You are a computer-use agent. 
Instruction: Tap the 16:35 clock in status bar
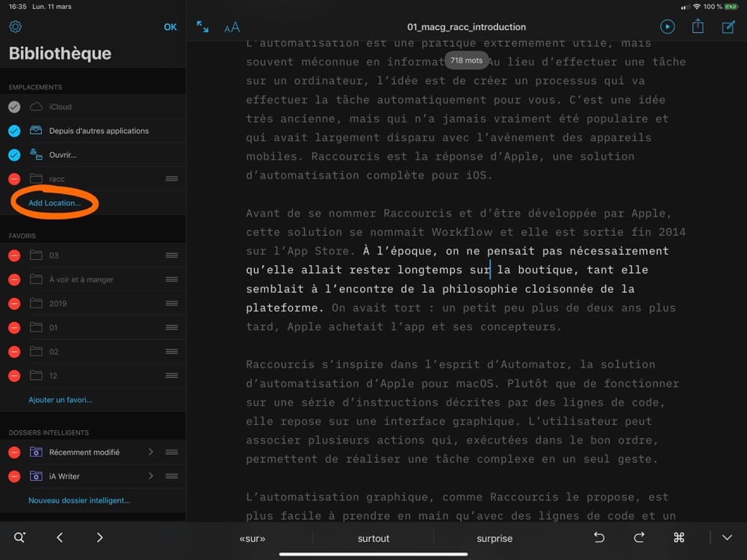pos(18,7)
